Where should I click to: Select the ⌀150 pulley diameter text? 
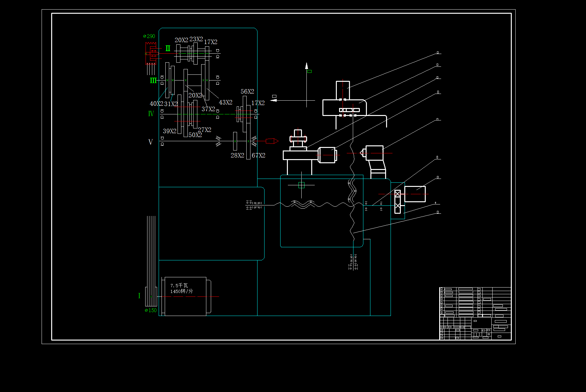151,310
